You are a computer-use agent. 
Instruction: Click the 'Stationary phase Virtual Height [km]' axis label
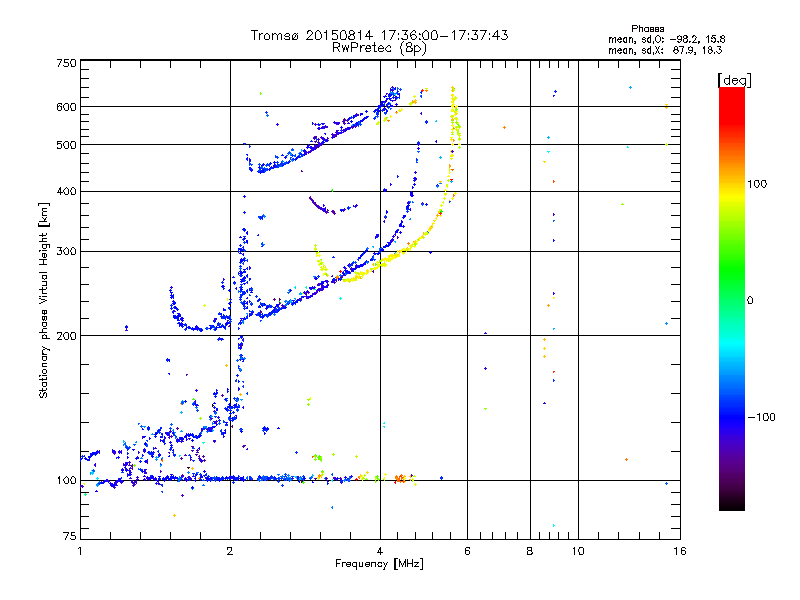pos(44,300)
